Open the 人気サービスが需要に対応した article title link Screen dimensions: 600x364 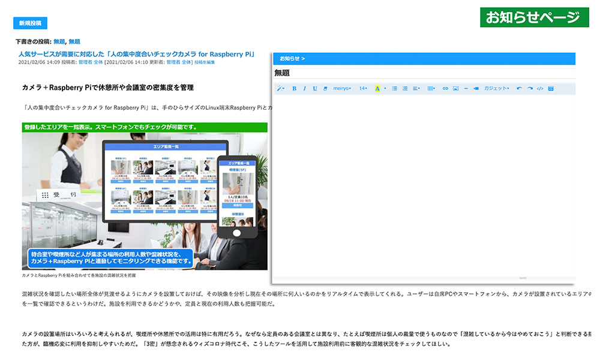pyautogui.click(x=137, y=54)
